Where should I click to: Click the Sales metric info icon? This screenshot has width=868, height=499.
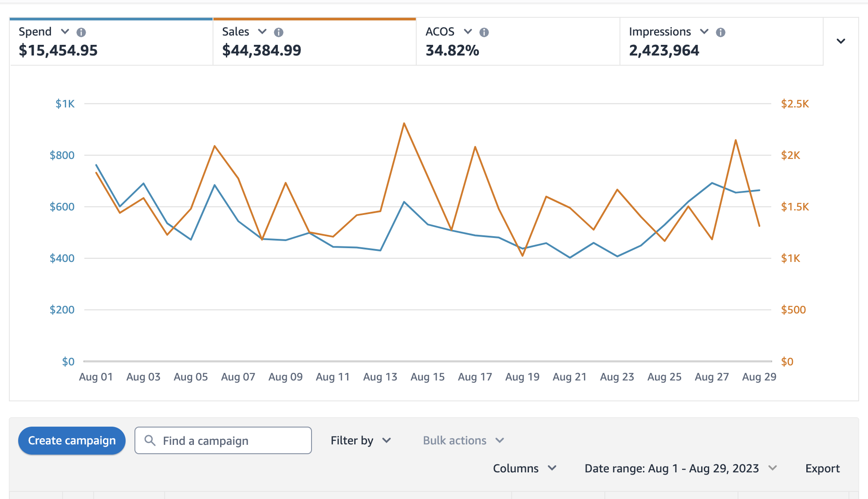[x=278, y=32]
